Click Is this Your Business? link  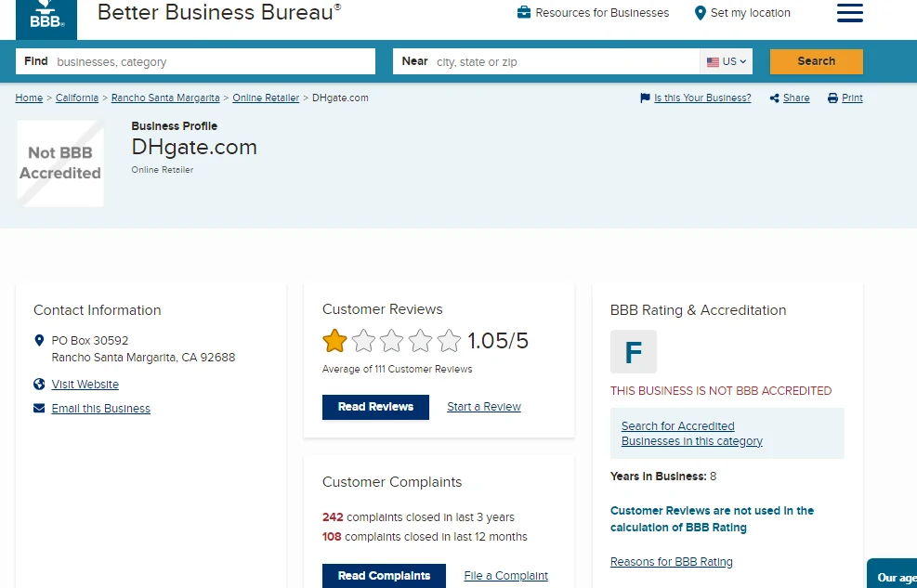click(702, 98)
